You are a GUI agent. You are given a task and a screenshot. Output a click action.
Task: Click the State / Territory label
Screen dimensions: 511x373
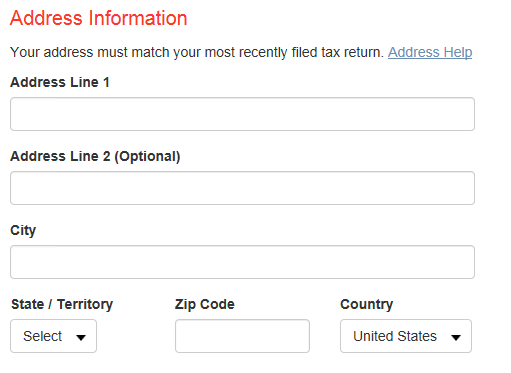click(62, 304)
